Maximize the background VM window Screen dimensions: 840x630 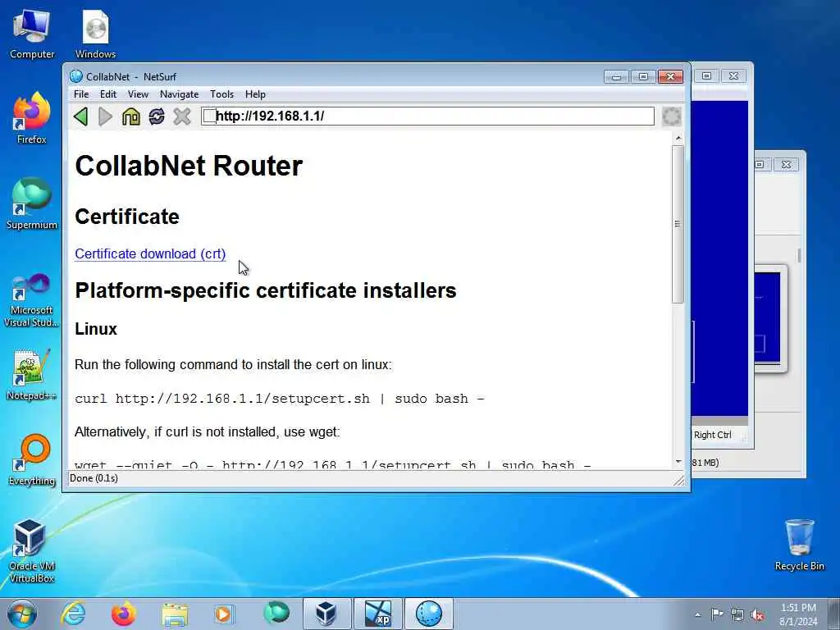coord(706,76)
